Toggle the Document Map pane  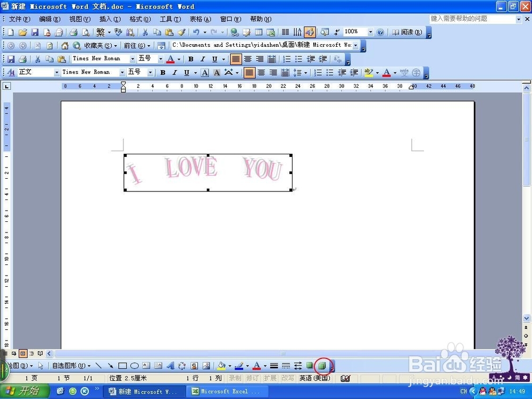click(325, 32)
